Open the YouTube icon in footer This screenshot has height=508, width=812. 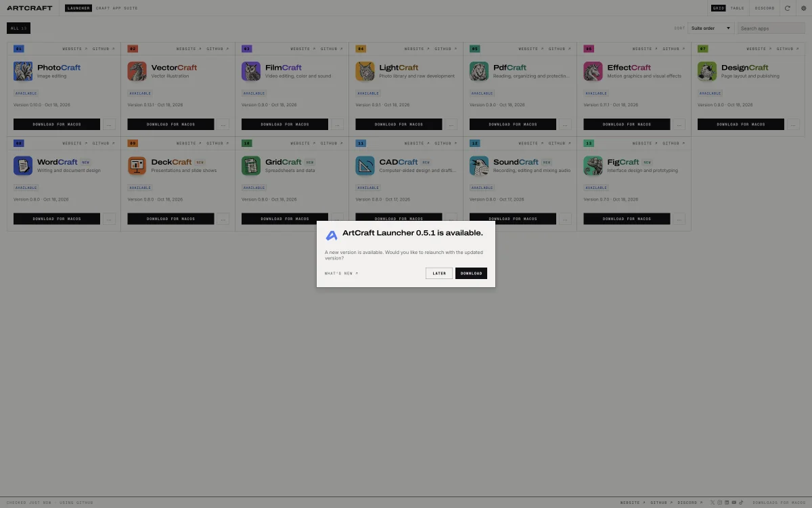(x=734, y=503)
